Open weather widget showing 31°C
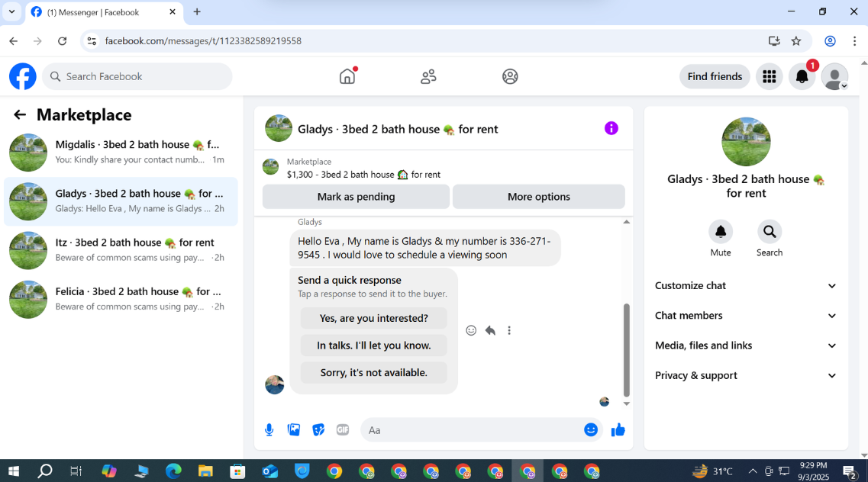The width and height of the screenshot is (868, 482). [713, 471]
